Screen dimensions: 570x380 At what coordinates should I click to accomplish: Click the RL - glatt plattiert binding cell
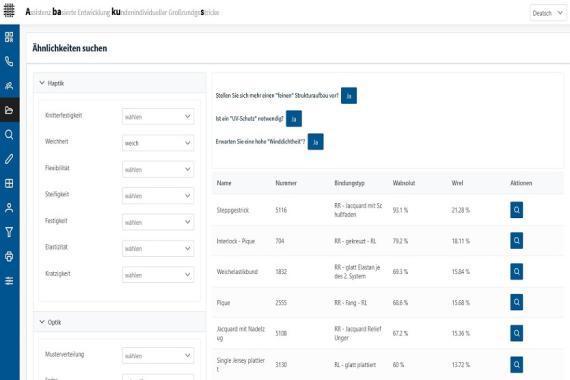(355, 365)
